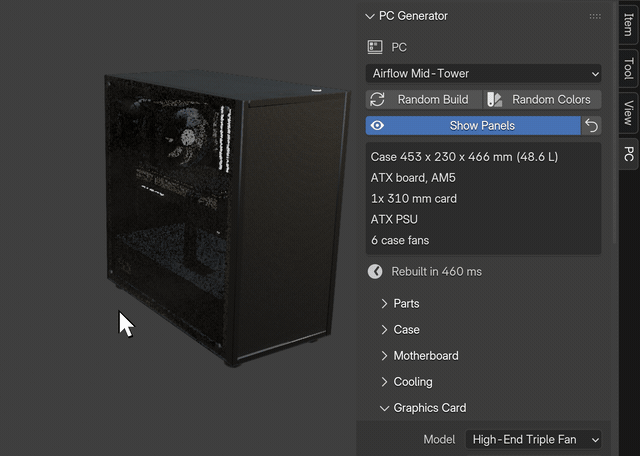
Task: Click the PC Generator panel drag-handle dots
Action: click(x=595, y=16)
